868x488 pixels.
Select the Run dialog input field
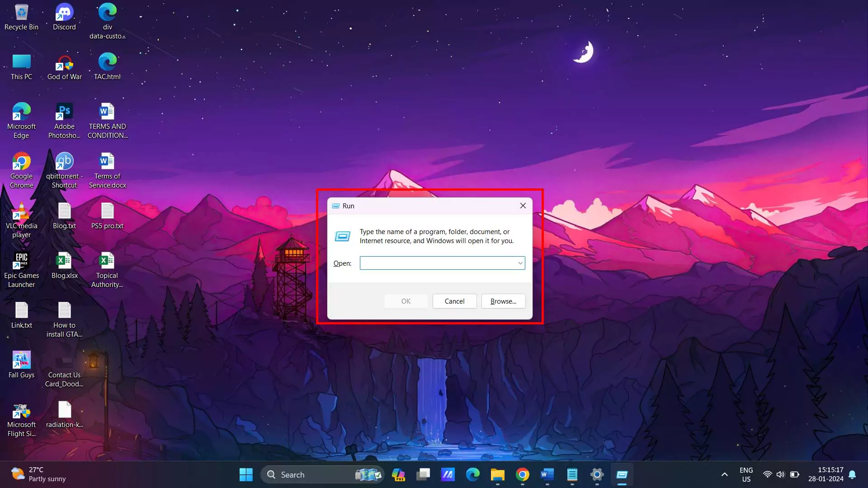pyautogui.click(x=442, y=263)
